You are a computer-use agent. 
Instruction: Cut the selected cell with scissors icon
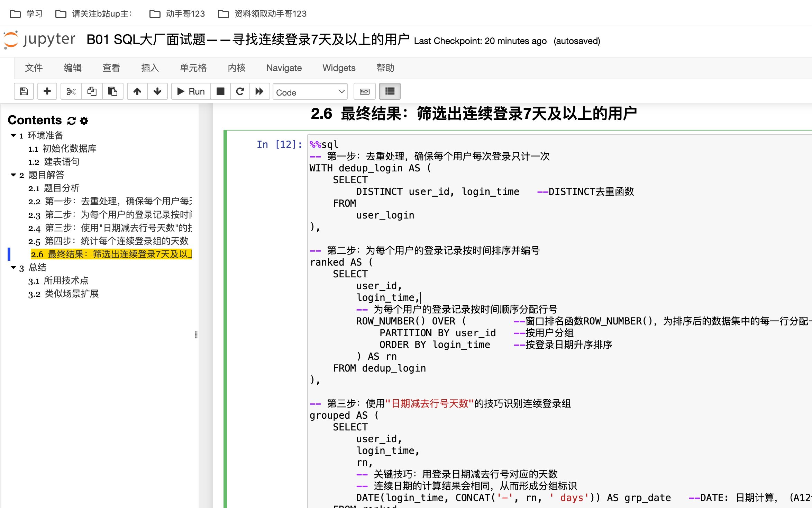click(71, 91)
